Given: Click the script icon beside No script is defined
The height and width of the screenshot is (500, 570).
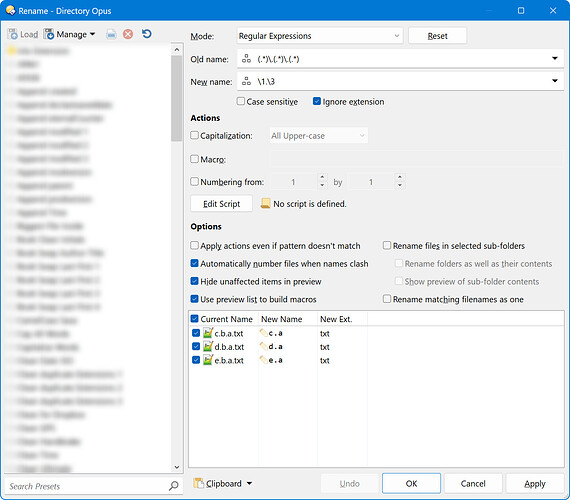Looking at the screenshot, I should [265, 203].
